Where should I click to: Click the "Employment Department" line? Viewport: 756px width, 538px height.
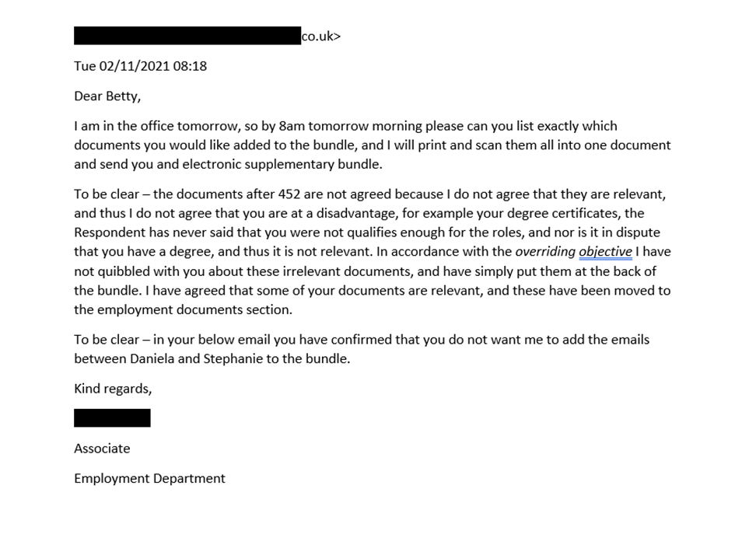tap(149, 479)
